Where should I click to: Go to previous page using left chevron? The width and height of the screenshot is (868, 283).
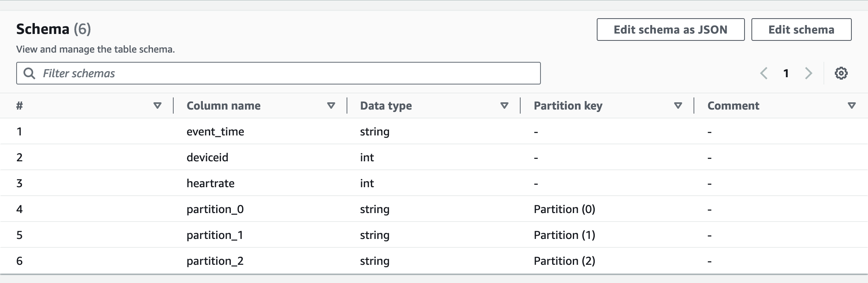[x=764, y=73]
